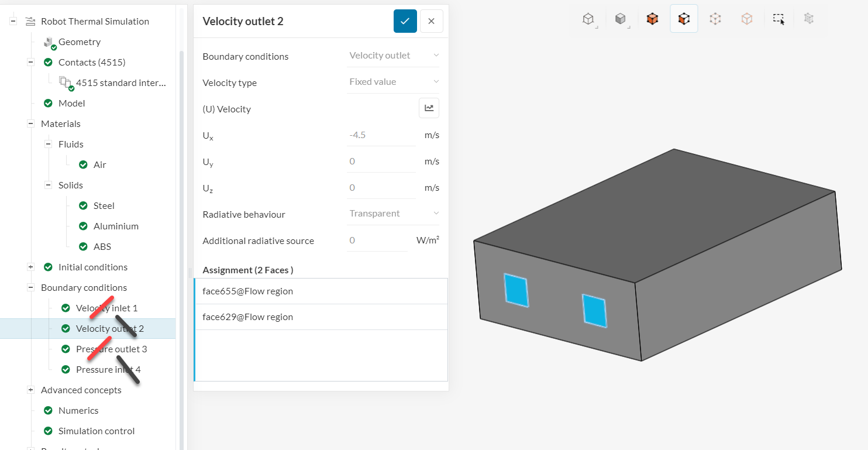The width and height of the screenshot is (868, 450).
Task: Select Velocity inlet 1 in the tree
Action: click(106, 308)
